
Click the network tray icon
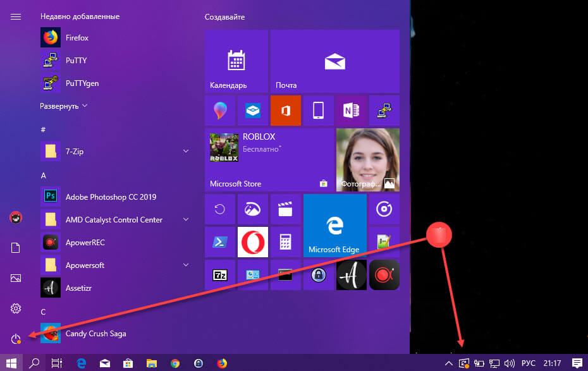(x=494, y=363)
